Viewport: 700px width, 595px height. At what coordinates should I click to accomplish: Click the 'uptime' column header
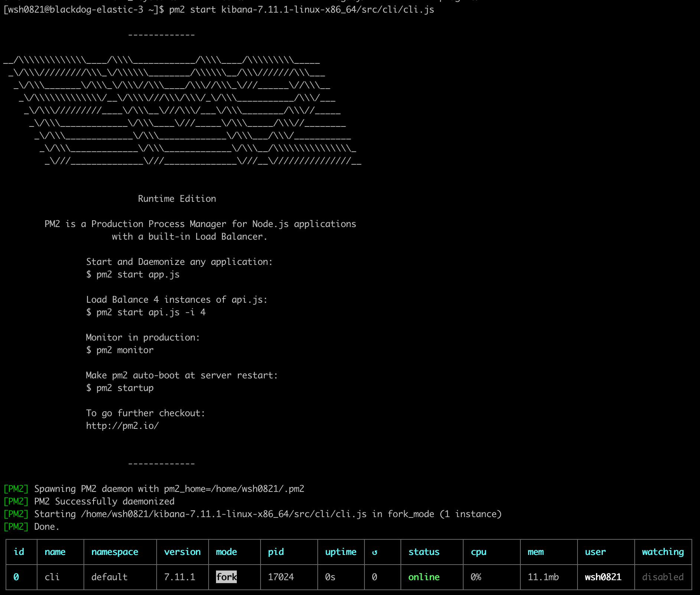(341, 552)
